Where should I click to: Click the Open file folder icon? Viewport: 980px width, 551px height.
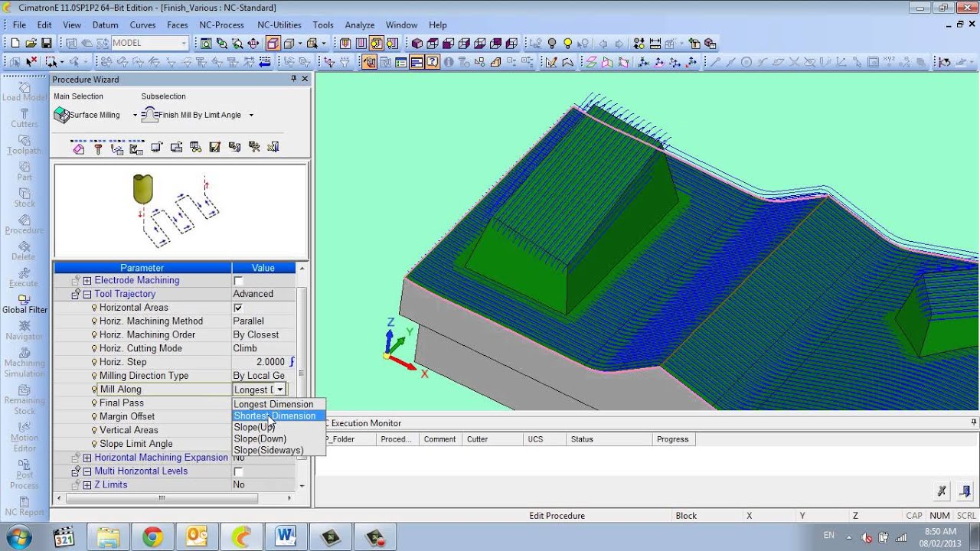(x=31, y=44)
